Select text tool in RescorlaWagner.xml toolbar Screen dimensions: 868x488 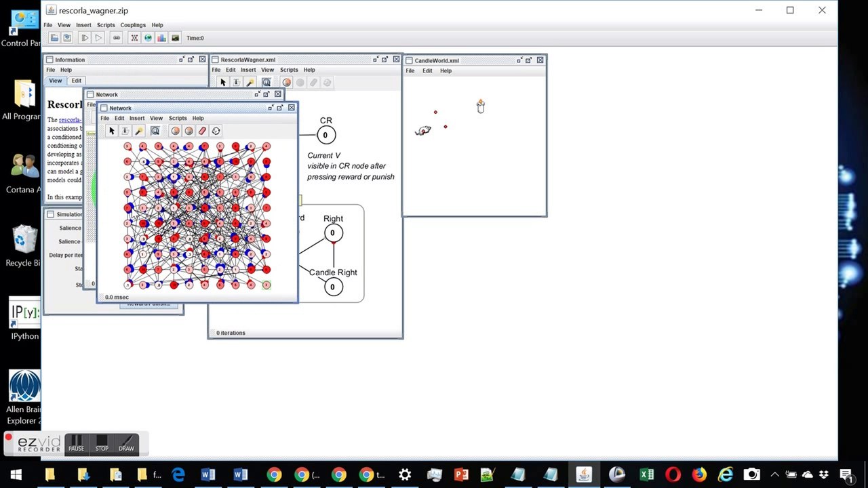pyautogui.click(x=236, y=83)
